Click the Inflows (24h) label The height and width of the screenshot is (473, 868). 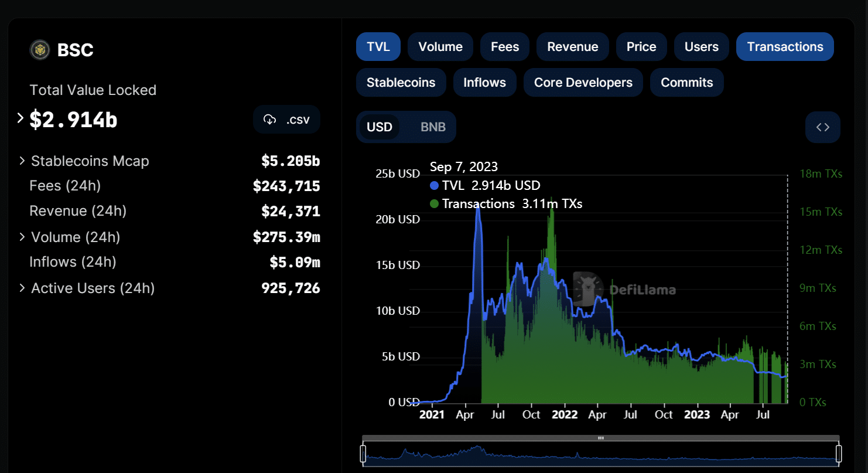[x=73, y=261]
